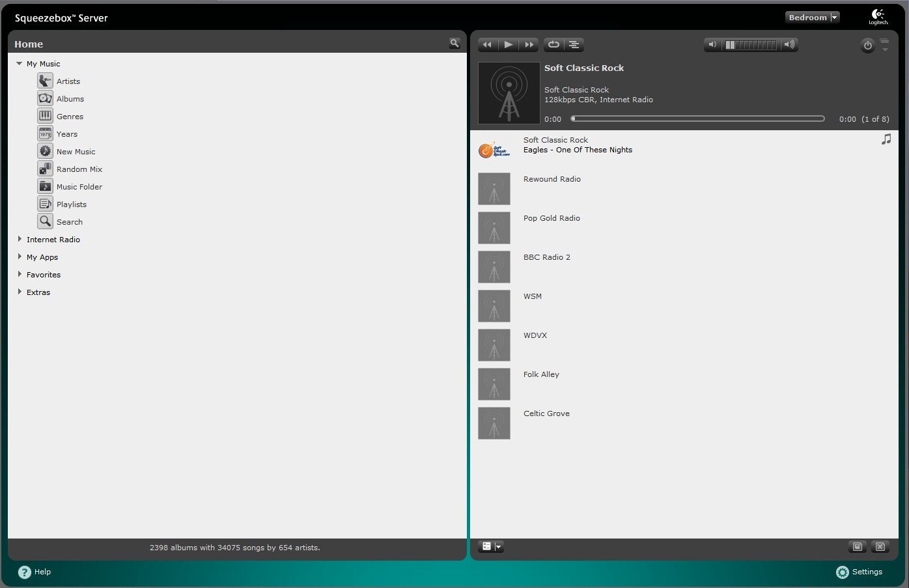Toggle repeat mode
The image size is (909, 588).
553,45
